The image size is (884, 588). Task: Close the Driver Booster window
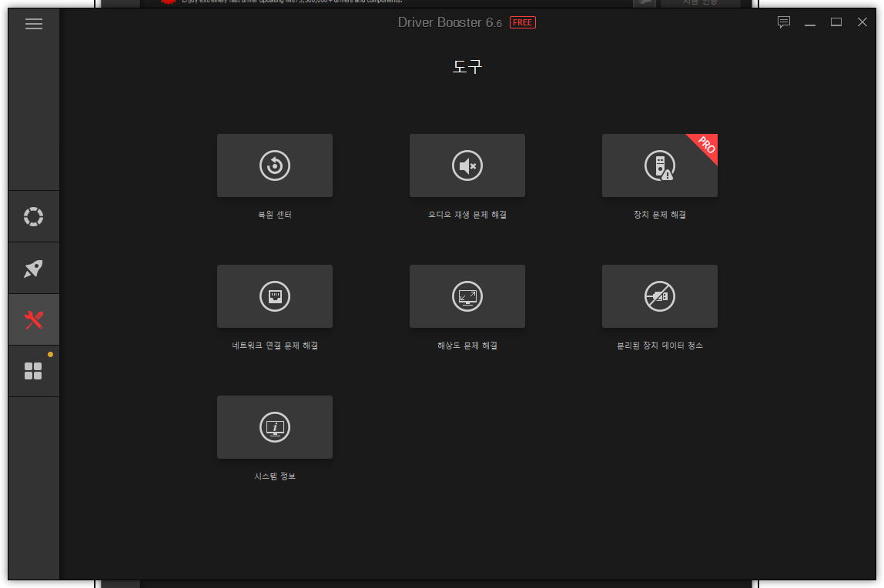click(862, 22)
